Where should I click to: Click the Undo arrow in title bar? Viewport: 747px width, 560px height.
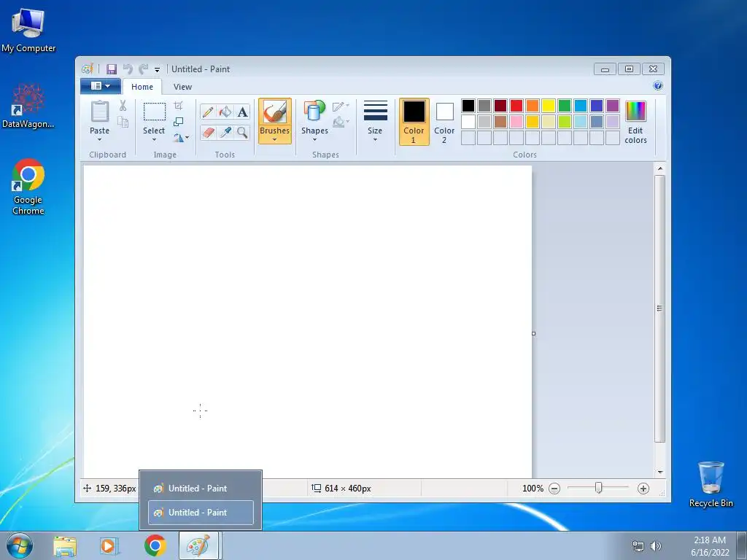[128, 69]
